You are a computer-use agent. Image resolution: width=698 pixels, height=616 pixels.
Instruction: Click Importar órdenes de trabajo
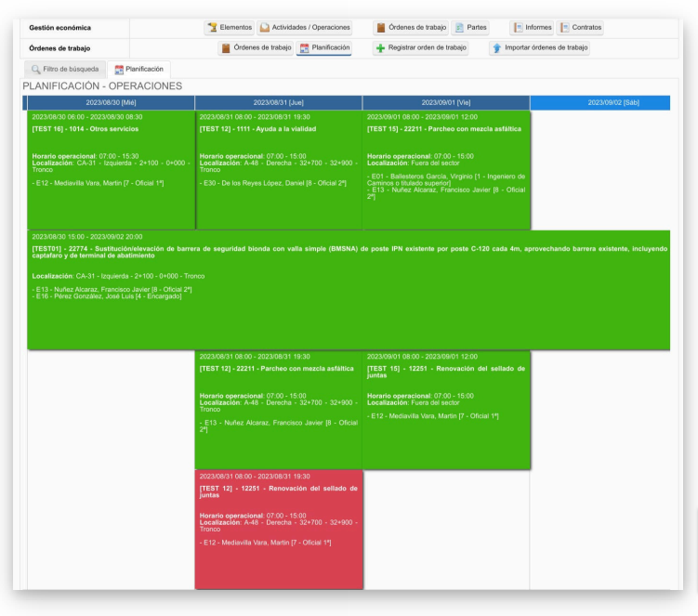tap(539, 48)
